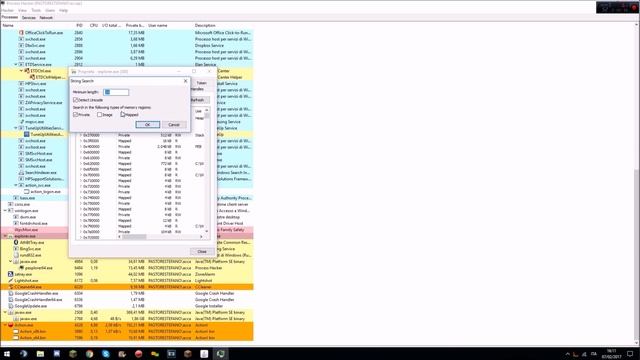Image resolution: width=640 pixels, height=360 pixels.
Task: Click the GoogleCrashHandler64.exe process icon
Action: click(x=11, y=300)
